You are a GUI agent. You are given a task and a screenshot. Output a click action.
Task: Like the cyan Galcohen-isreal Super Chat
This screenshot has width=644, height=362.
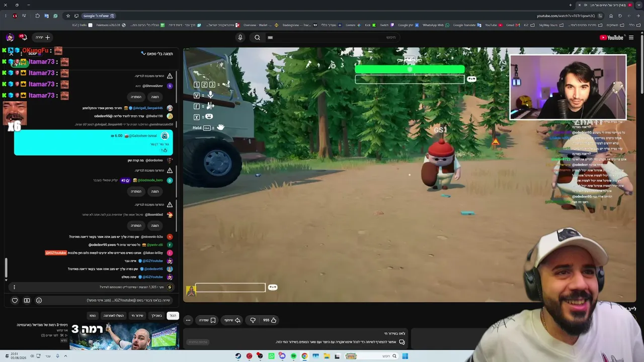pyautogui.click(x=164, y=150)
